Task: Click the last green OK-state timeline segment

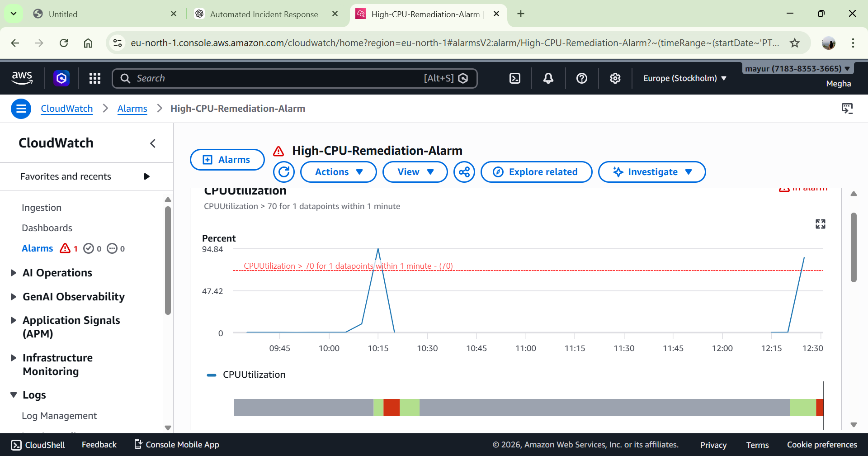Action: [x=803, y=407]
